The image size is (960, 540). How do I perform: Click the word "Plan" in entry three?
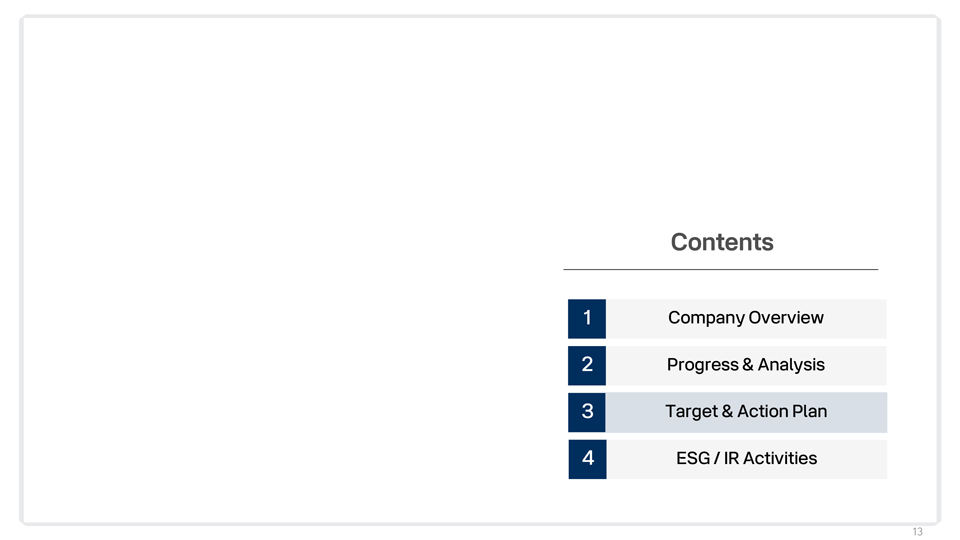click(x=810, y=412)
